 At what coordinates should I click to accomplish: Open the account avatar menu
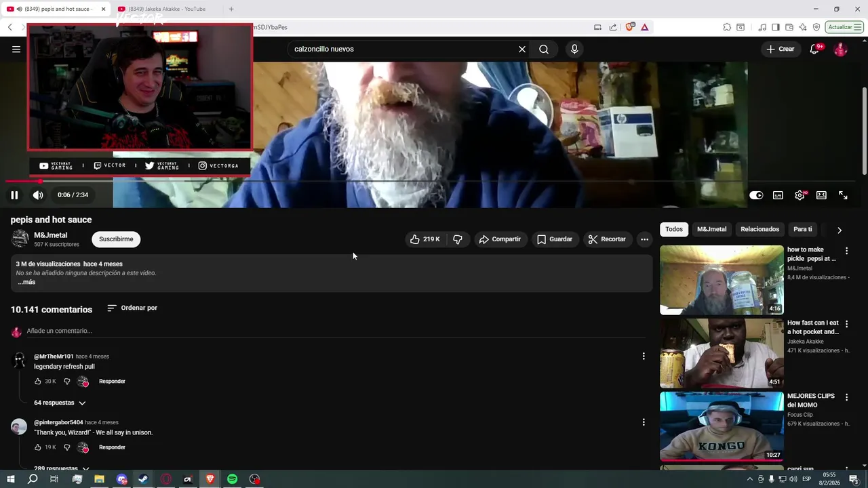pyautogui.click(x=840, y=49)
